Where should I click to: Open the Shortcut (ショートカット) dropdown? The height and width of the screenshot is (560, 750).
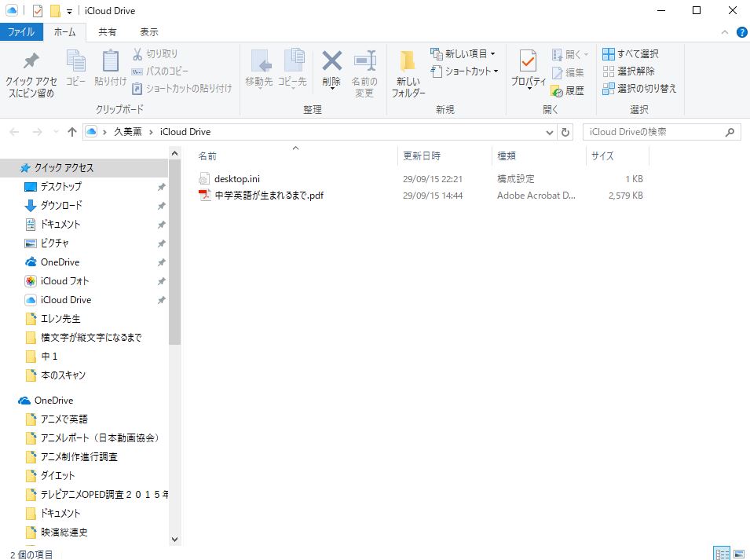[x=464, y=71]
